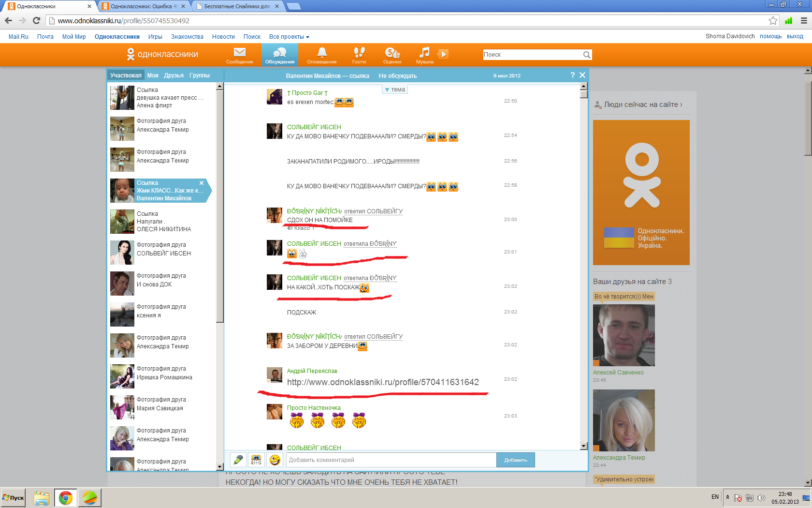Remove the selected Жми КЛАСС discussion with its X
The image size is (812, 508).
(x=202, y=183)
